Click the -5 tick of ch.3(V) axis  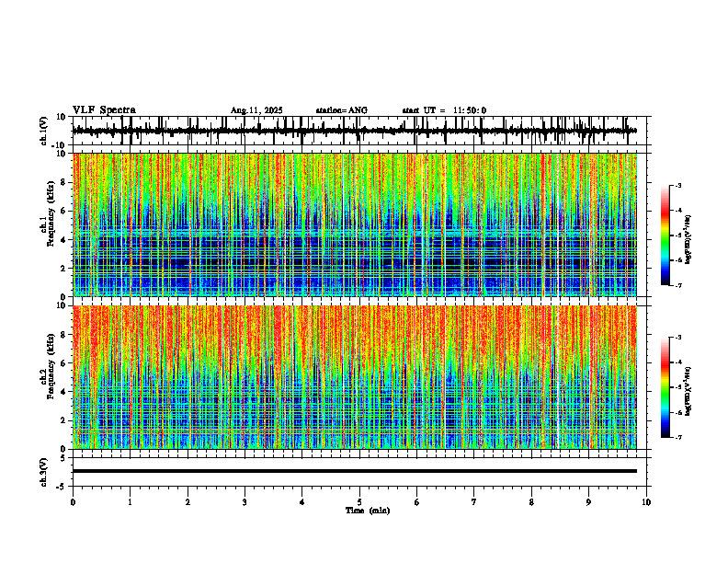point(63,487)
